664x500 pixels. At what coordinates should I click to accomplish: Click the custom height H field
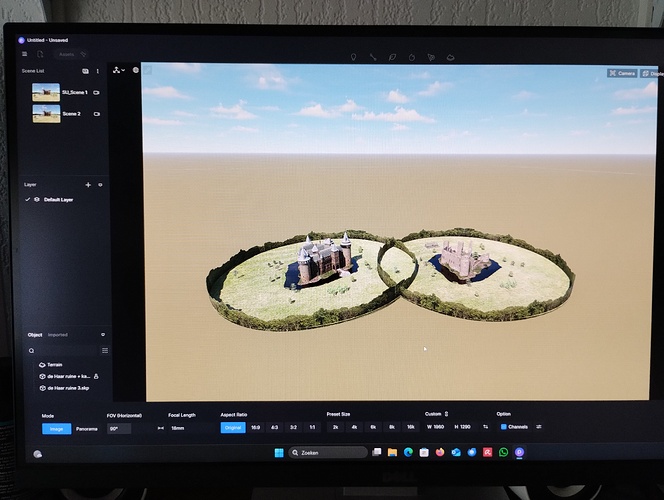tap(463, 427)
